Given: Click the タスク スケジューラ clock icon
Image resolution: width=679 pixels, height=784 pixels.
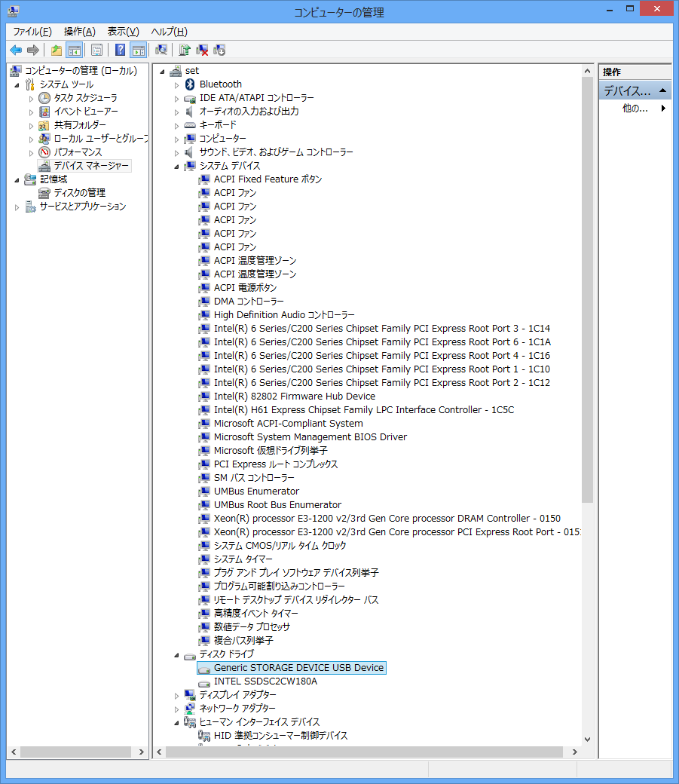Looking at the screenshot, I should pyautogui.click(x=44, y=97).
